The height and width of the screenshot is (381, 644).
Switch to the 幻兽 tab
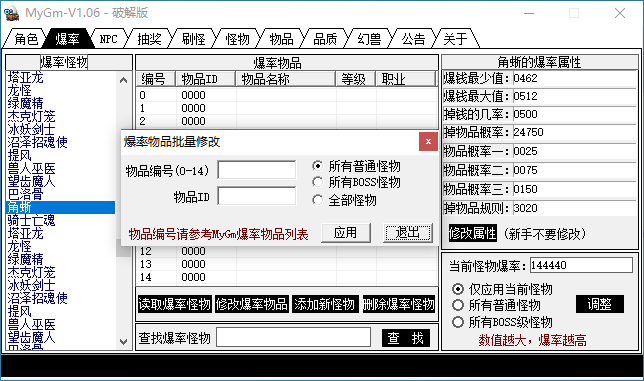(369, 39)
